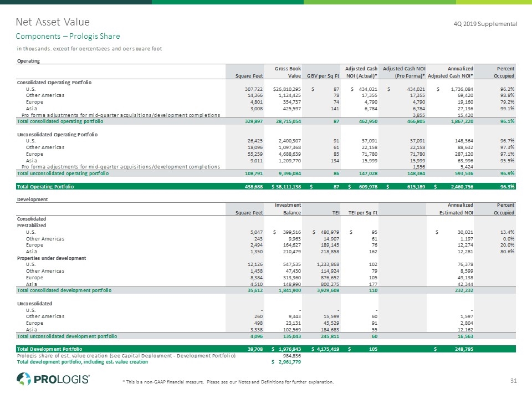The width and height of the screenshot is (532, 399).
Task: Click unconsolidated development Asia investment balance 102,569
Action: [291, 329]
